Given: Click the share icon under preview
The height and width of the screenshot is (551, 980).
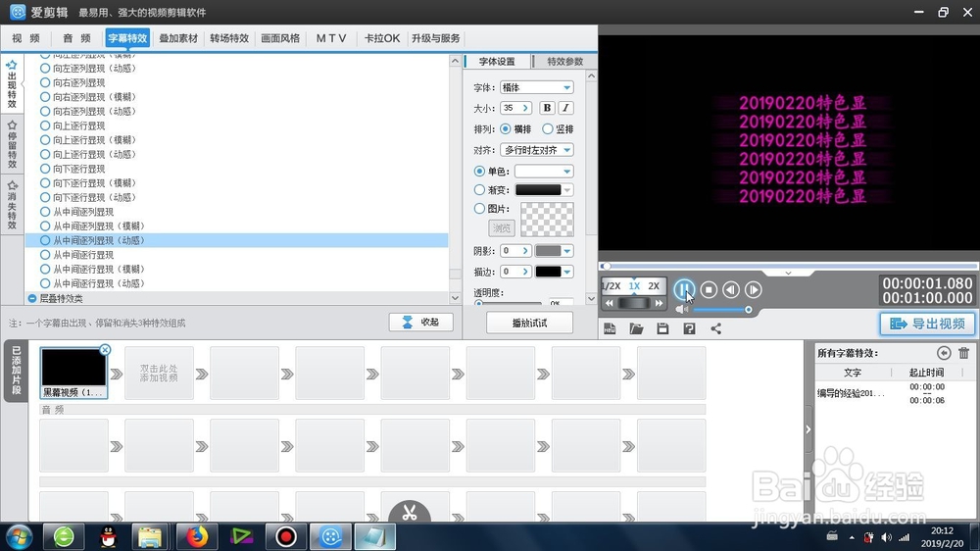Looking at the screenshot, I should tap(716, 328).
